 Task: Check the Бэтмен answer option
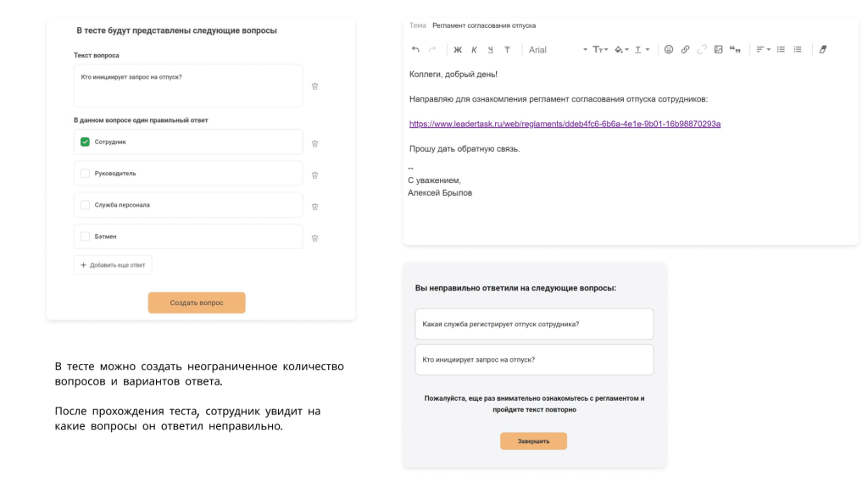click(x=85, y=237)
